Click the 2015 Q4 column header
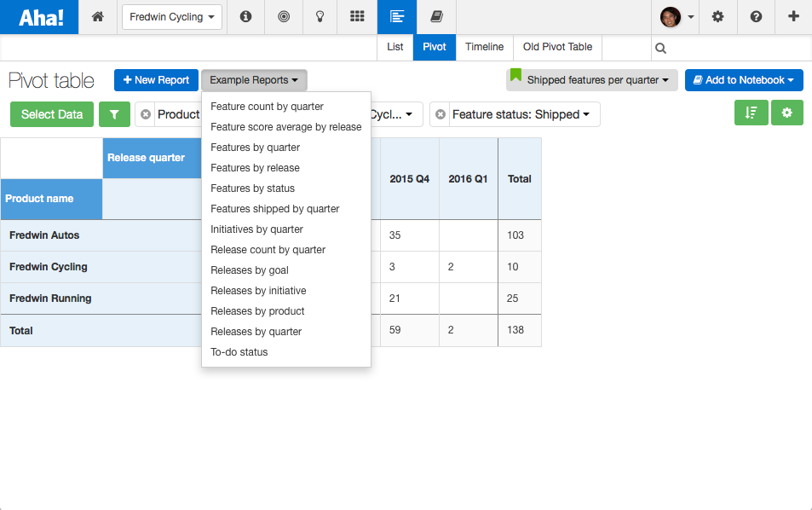Image resolution: width=812 pixels, height=510 pixels. coord(409,179)
